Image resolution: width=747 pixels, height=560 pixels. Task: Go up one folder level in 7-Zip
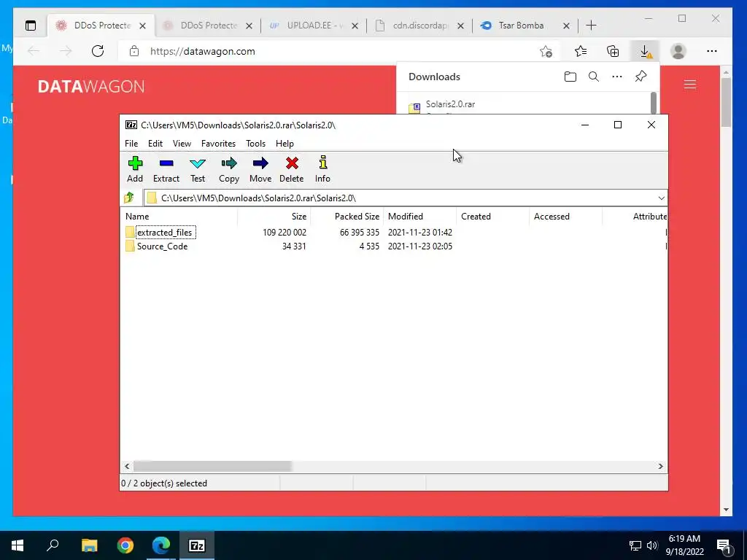click(x=129, y=198)
